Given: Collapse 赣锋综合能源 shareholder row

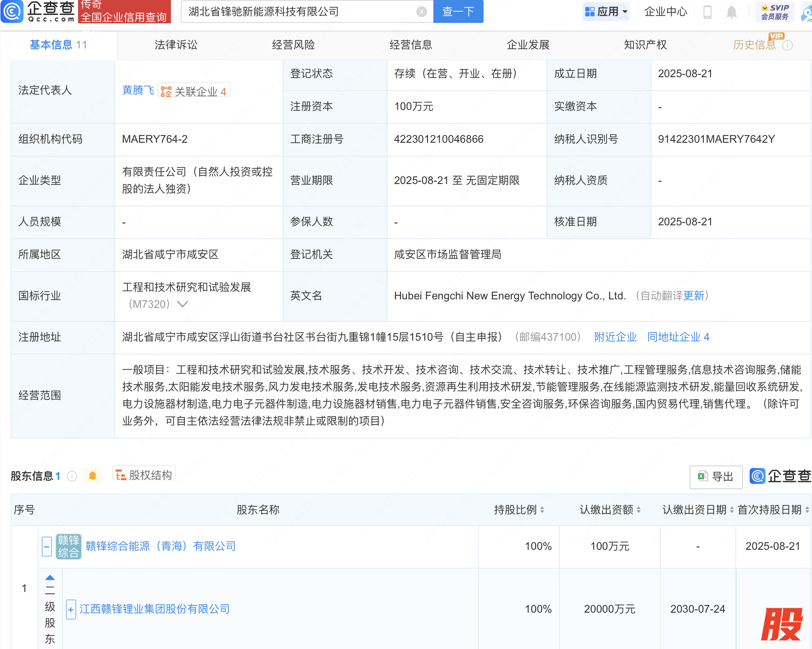Looking at the screenshot, I should (x=47, y=546).
